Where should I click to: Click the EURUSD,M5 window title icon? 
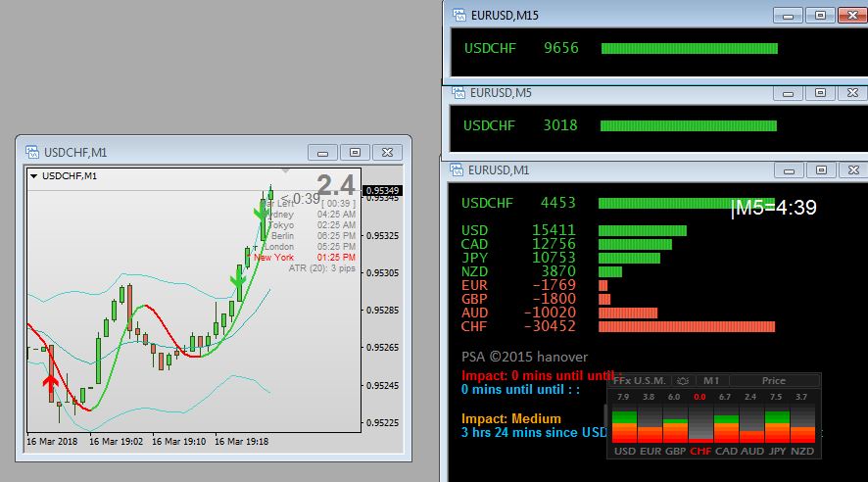[458, 92]
